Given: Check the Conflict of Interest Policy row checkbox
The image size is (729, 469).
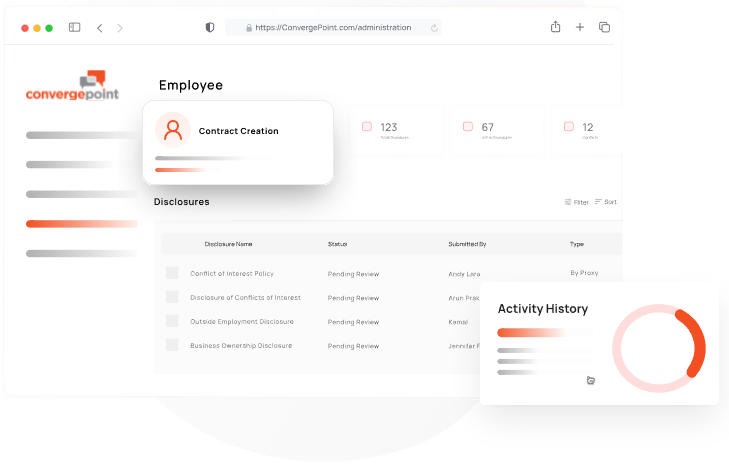Looking at the screenshot, I should (172, 273).
